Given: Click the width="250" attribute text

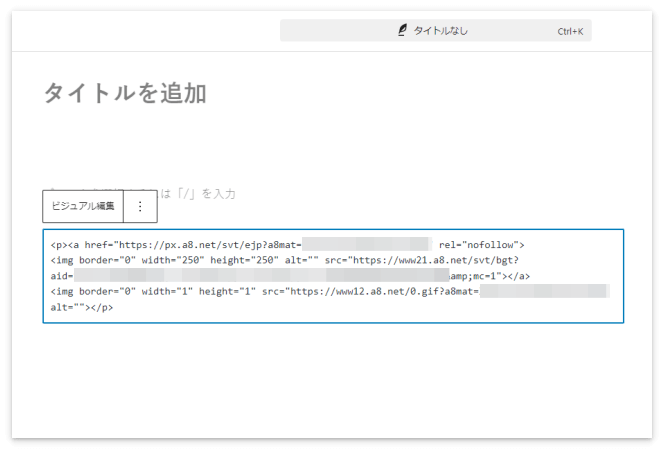Looking at the screenshot, I should coord(173,260).
